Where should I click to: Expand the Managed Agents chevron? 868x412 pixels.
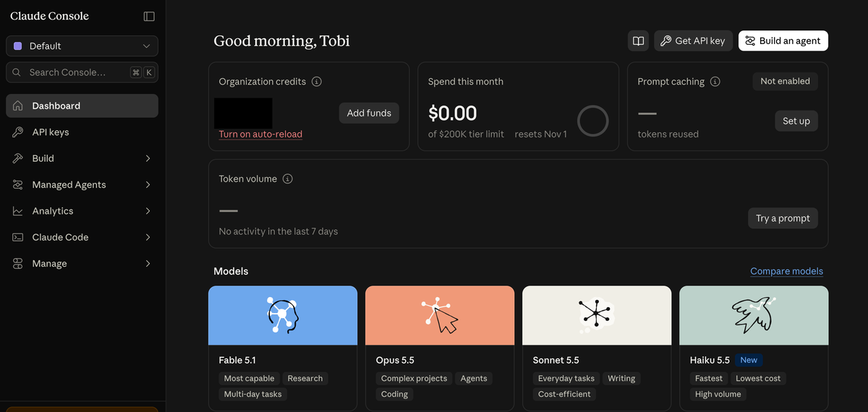[x=148, y=185]
